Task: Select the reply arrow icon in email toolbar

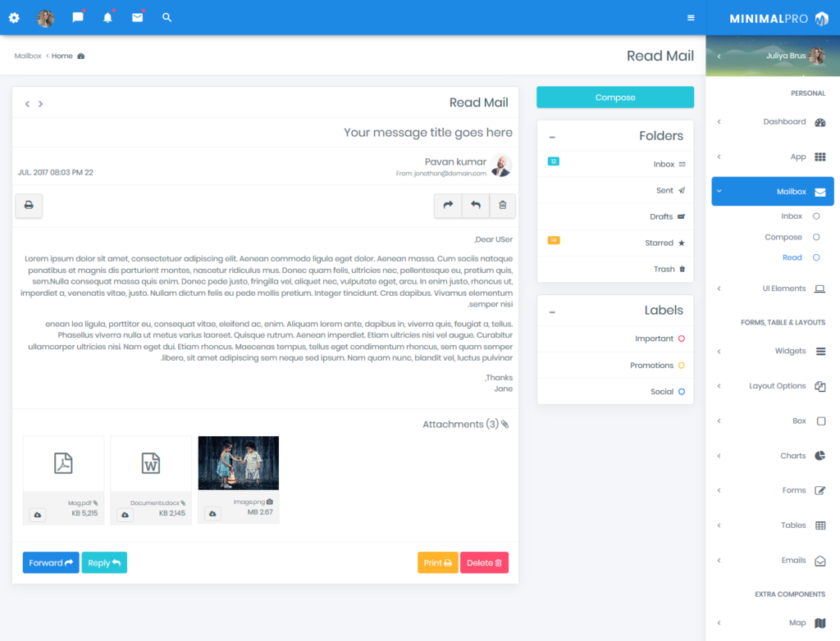Action: click(475, 206)
